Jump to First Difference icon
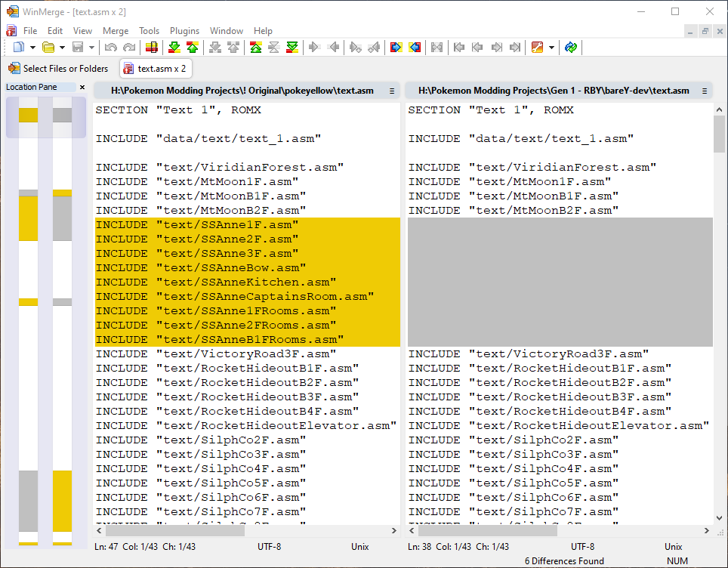 tap(256, 47)
